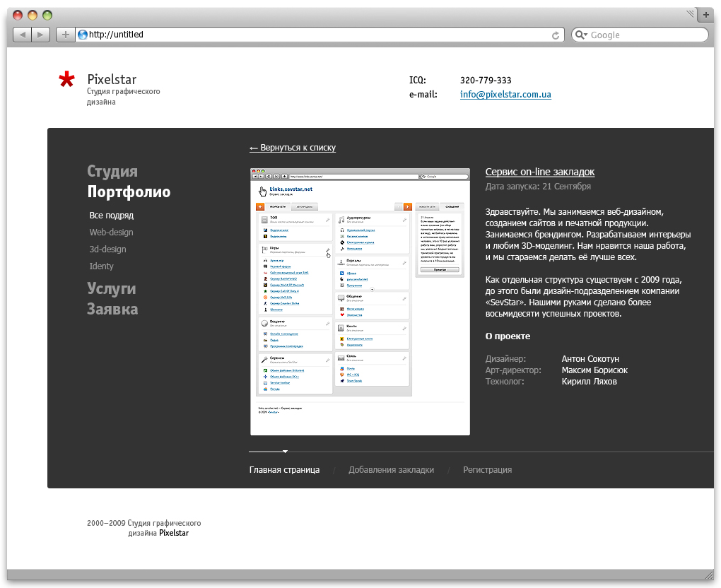Add bookmark with the plus button

[x=65, y=35]
